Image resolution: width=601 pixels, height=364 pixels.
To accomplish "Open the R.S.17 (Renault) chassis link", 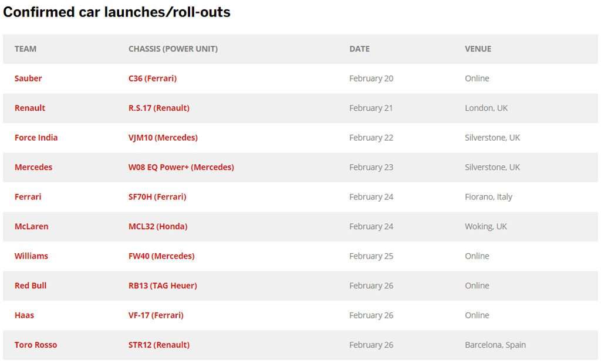I will coord(158,108).
